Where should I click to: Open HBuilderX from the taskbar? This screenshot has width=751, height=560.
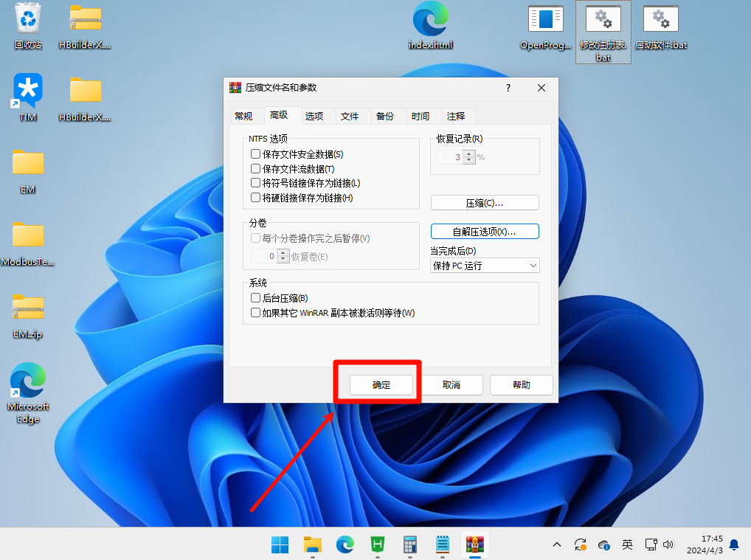point(378,545)
